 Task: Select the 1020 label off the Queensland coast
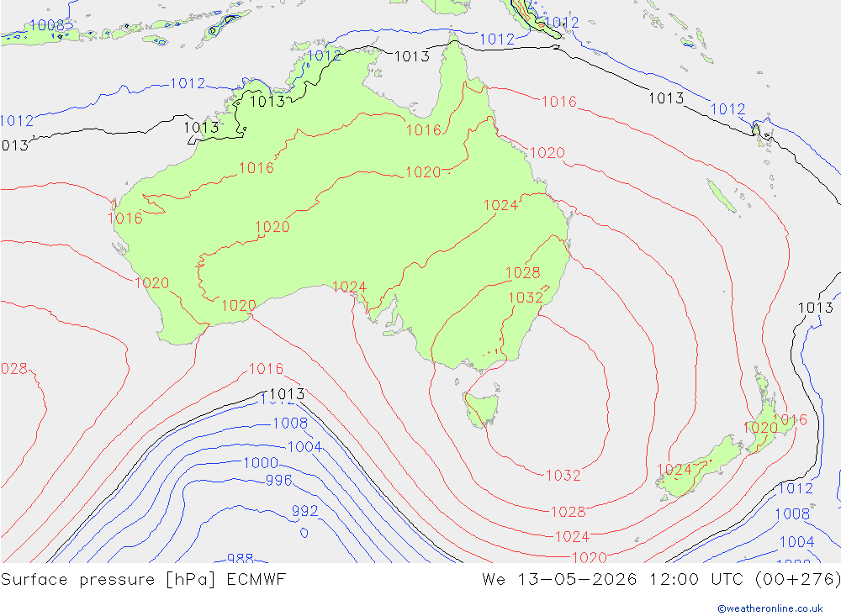547,153
